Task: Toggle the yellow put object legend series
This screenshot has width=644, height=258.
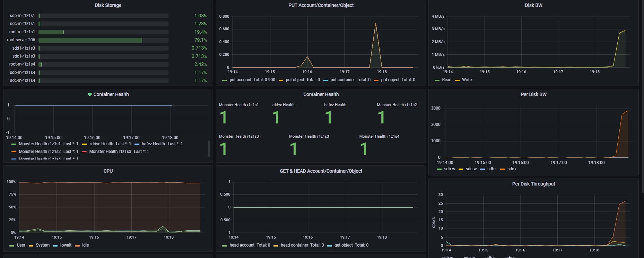Action: tap(295, 80)
